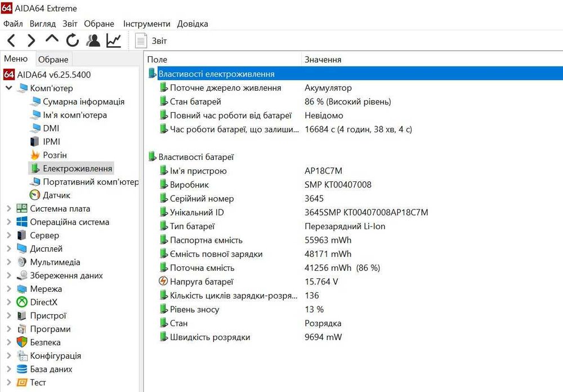Click the Датчик gauge icon
Screen dimensions: 563x392
coord(35,195)
